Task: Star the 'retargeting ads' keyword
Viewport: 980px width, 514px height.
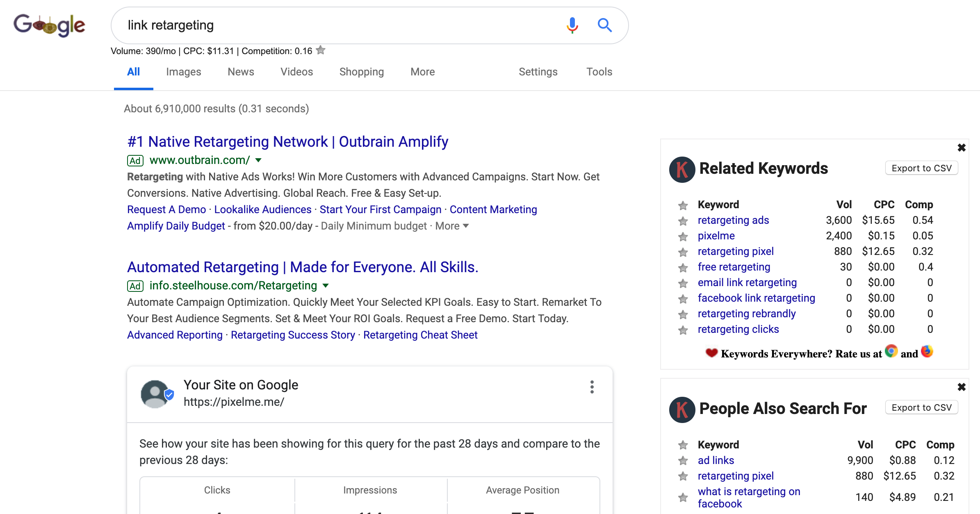Action: point(683,221)
